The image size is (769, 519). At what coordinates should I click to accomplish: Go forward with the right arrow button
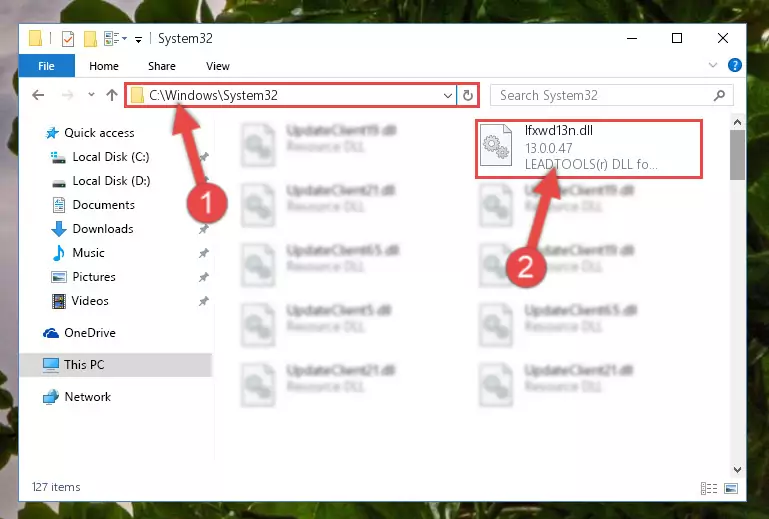pyautogui.click(x=68, y=95)
